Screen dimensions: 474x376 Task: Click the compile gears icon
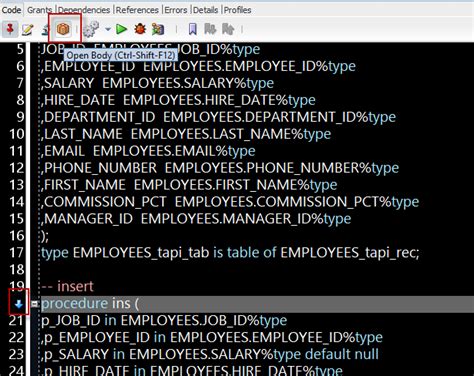pos(91,29)
